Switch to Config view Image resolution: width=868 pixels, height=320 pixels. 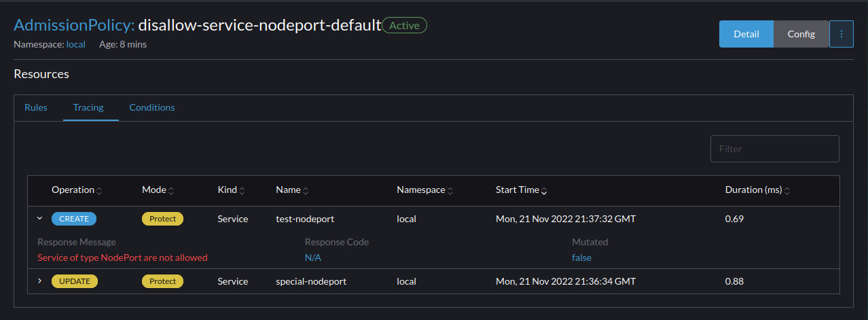tap(801, 34)
